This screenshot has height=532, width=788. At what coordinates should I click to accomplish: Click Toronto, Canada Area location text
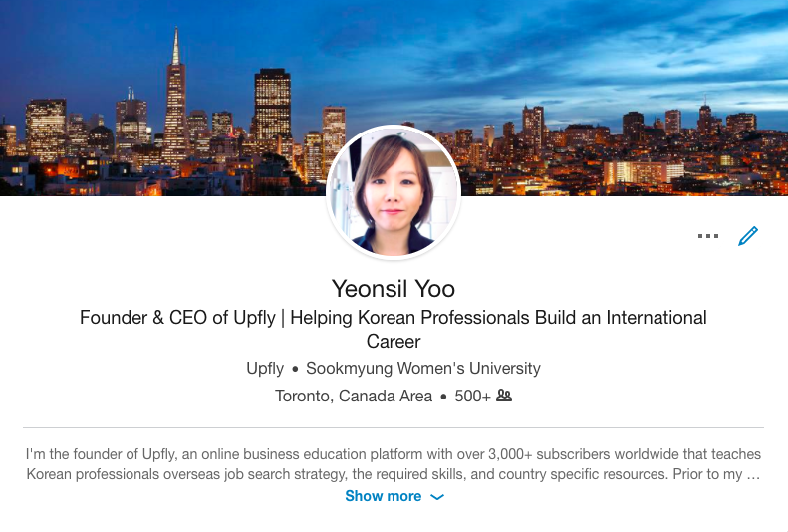(x=354, y=396)
